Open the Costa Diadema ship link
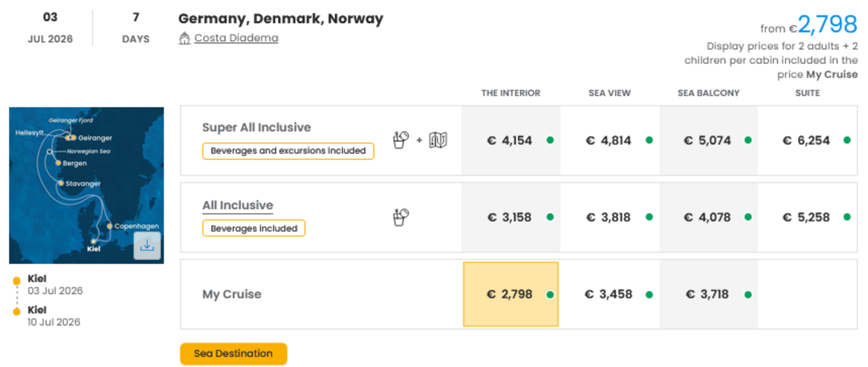868x367 pixels. 236,38
